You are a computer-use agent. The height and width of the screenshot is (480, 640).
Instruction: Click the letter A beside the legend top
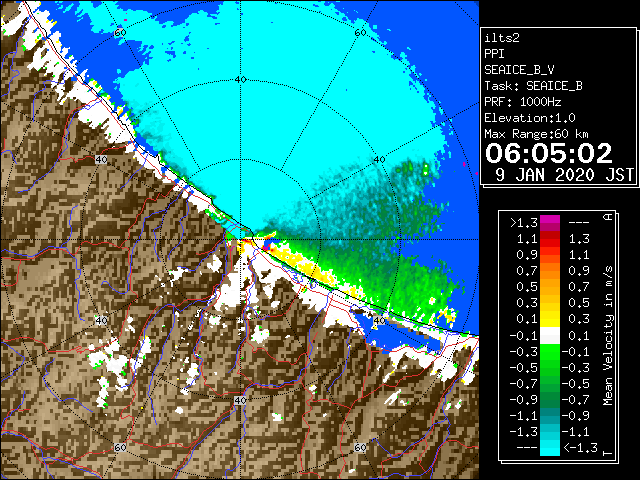pos(608,217)
